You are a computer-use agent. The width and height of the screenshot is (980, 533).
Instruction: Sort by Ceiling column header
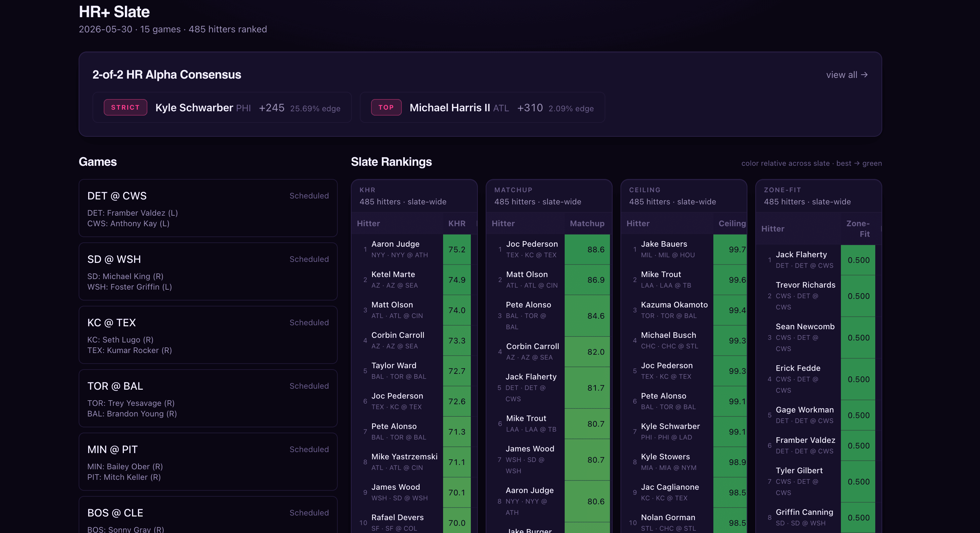tap(732, 224)
